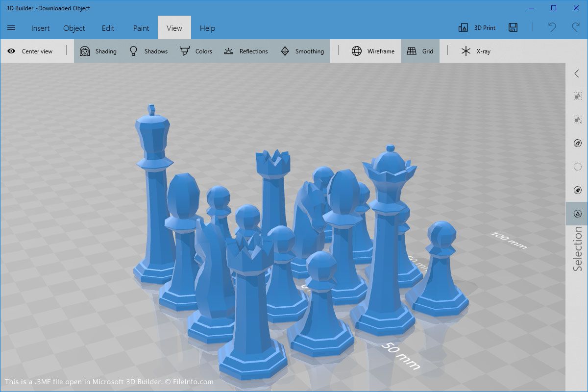
Task: Click the 3D Print button
Action: (x=477, y=28)
